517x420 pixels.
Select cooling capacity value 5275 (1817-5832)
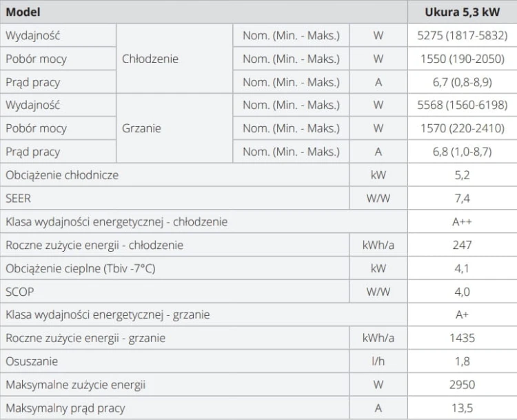(463, 35)
